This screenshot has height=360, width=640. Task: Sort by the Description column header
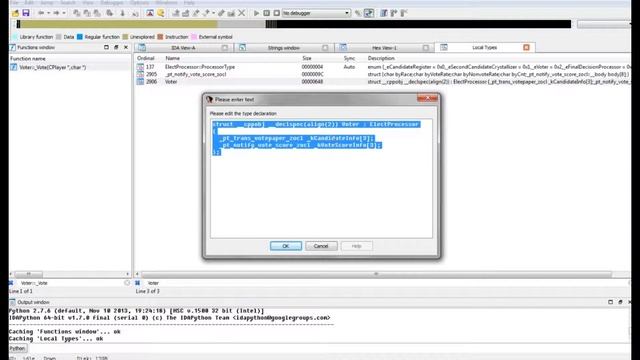pos(381,58)
